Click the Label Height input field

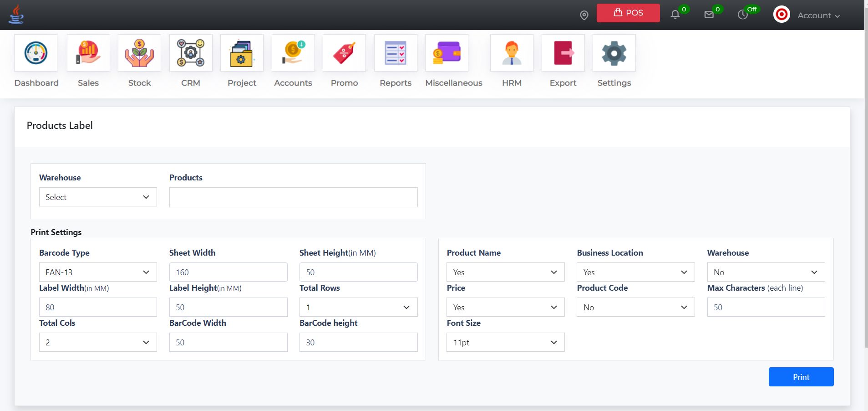coord(228,307)
